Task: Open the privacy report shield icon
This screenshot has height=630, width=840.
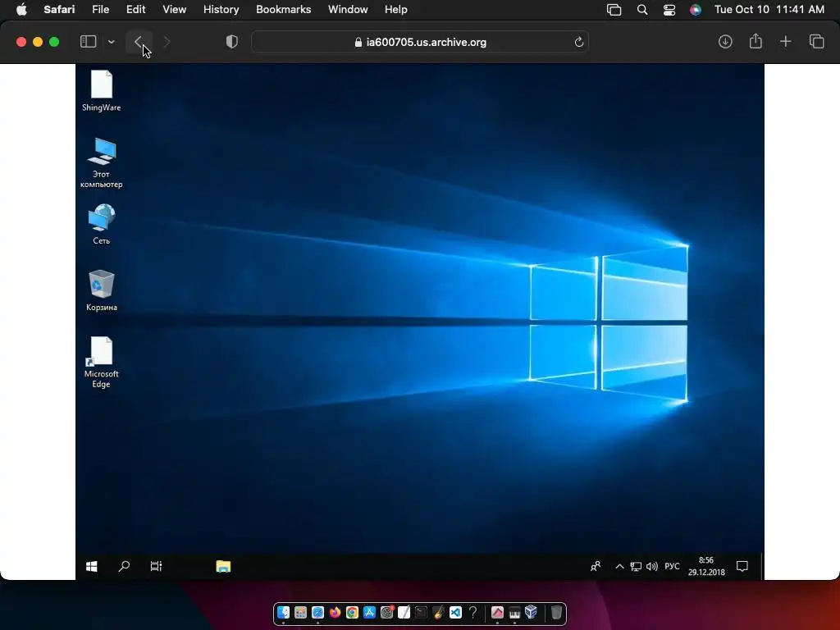Action: [231, 42]
